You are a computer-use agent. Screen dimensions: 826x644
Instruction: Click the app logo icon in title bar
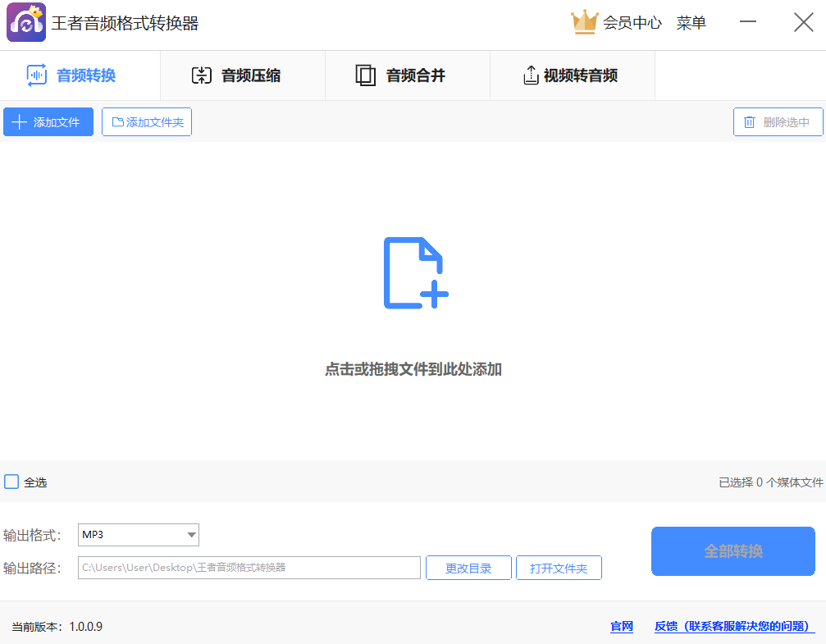pyautogui.click(x=26, y=22)
